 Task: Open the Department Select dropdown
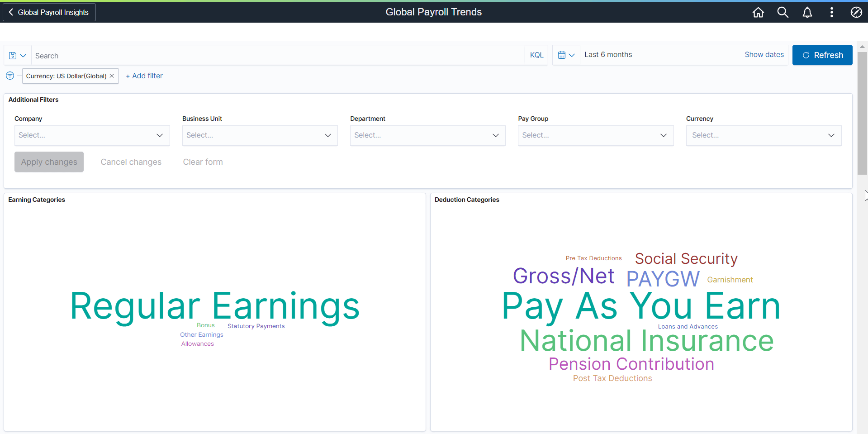click(x=427, y=135)
